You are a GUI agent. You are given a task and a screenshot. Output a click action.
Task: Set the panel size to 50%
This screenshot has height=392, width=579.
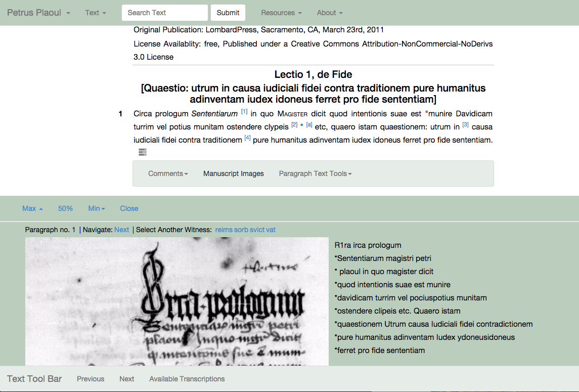tap(65, 208)
